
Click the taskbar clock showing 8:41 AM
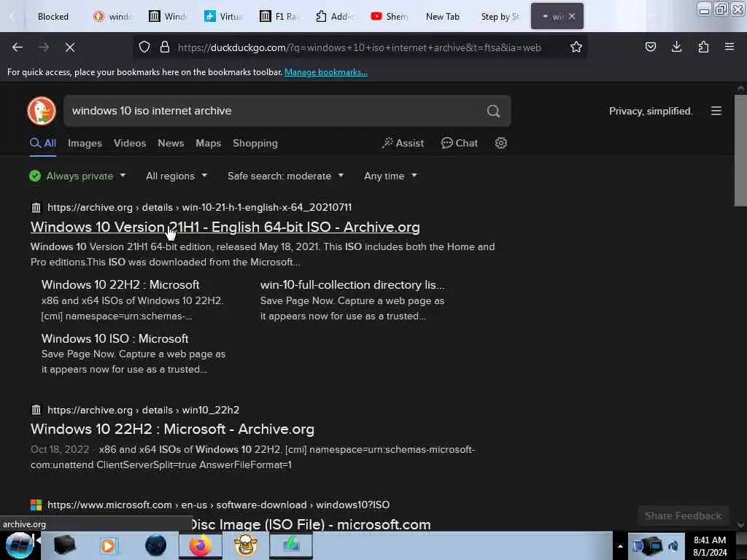point(709,545)
